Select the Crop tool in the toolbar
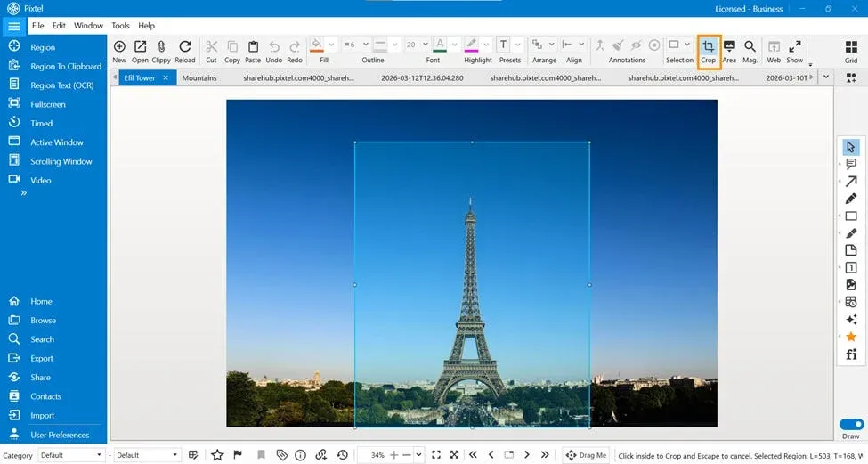The image size is (868, 464). click(708, 52)
